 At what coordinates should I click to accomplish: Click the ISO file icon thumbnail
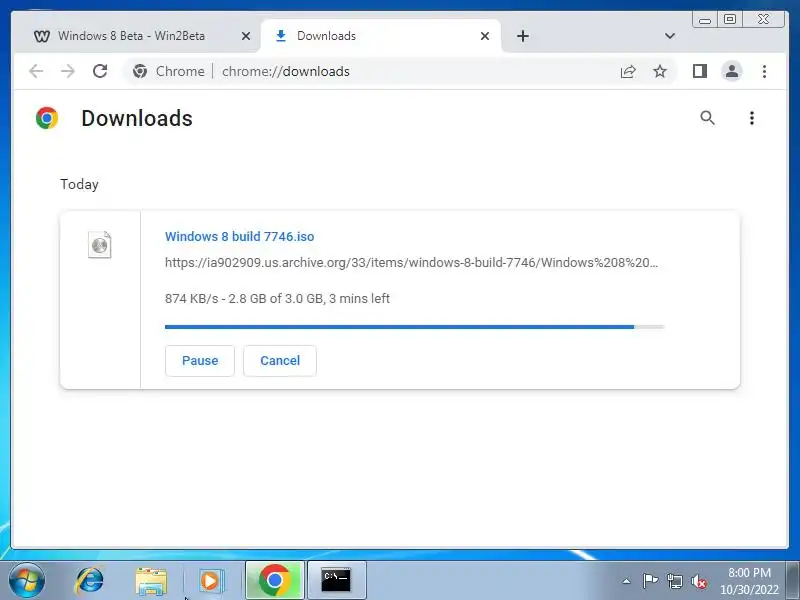(99, 245)
